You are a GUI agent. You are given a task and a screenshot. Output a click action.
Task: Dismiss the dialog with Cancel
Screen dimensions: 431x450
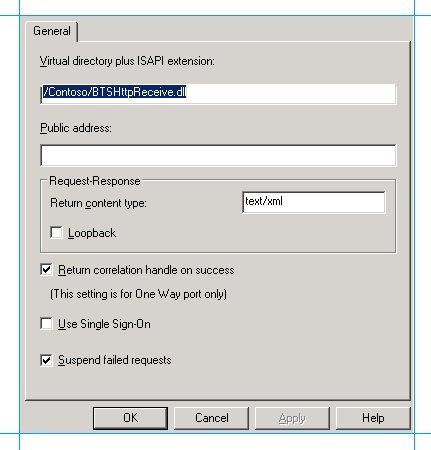point(212,418)
